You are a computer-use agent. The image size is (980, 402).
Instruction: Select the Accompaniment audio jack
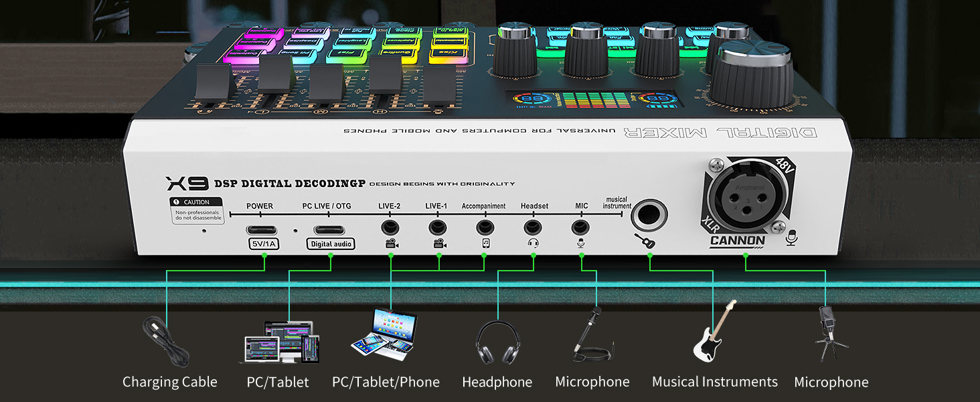(484, 228)
